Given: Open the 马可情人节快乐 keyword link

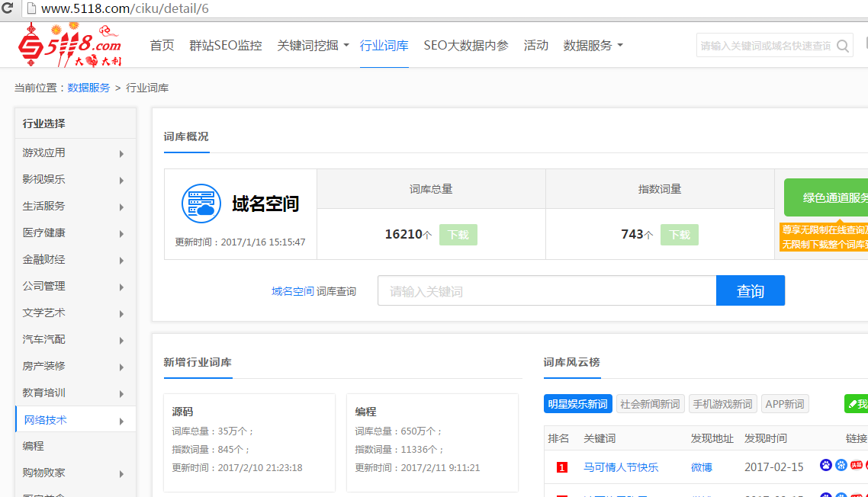Looking at the screenshot, I should 620,467.
